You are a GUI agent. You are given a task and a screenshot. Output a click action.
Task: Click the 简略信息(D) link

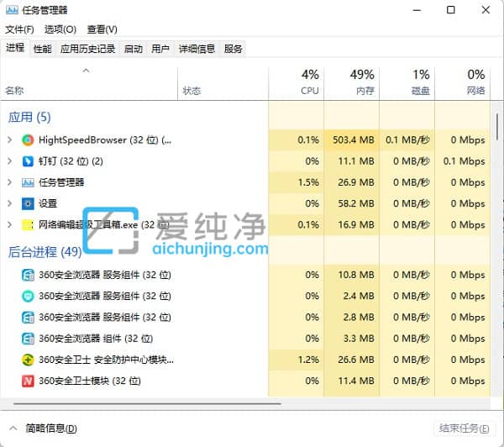point(51,429)
